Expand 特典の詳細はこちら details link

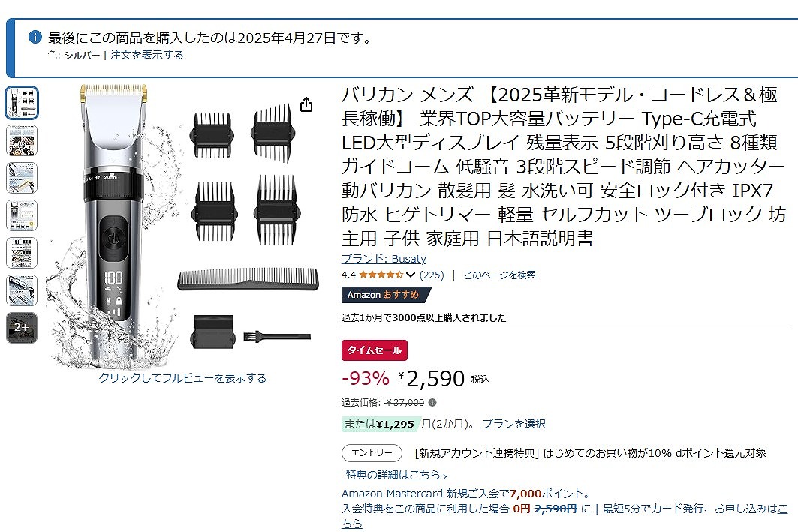click(396, 475)
